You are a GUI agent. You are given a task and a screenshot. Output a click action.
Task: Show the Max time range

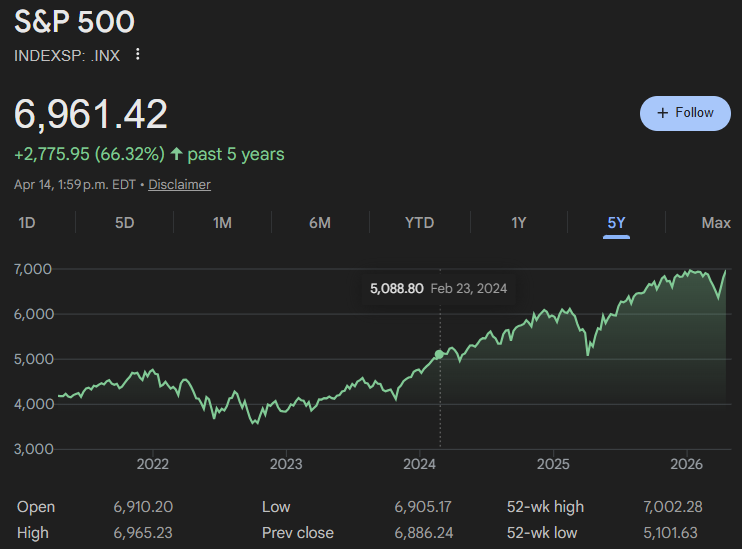click(715, 223)
